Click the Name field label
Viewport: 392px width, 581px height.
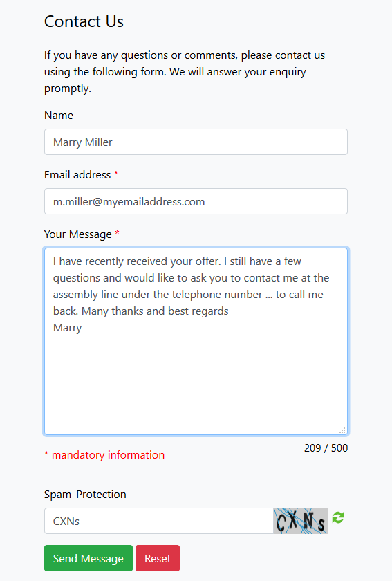click(x=59, y=116)
